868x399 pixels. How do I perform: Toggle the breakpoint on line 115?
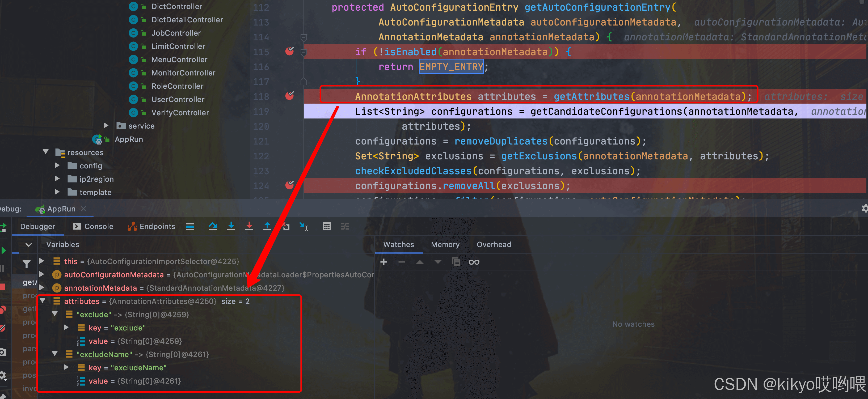289,51
